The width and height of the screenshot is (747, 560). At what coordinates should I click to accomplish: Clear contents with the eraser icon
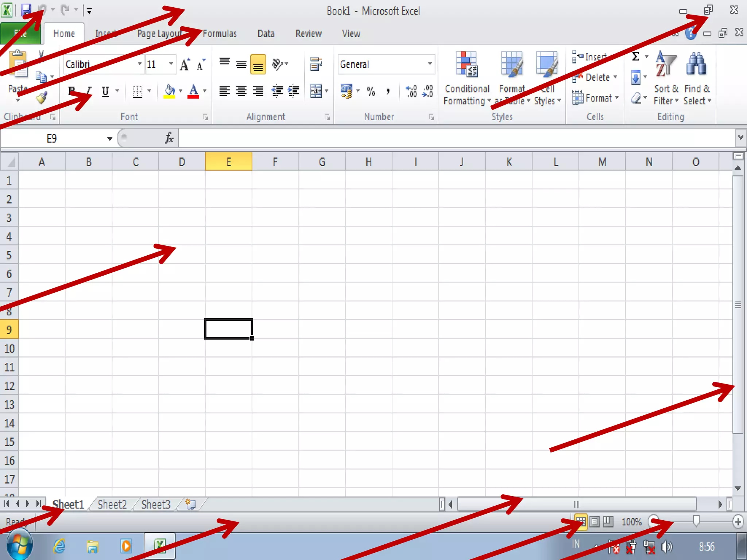(636, 98)
